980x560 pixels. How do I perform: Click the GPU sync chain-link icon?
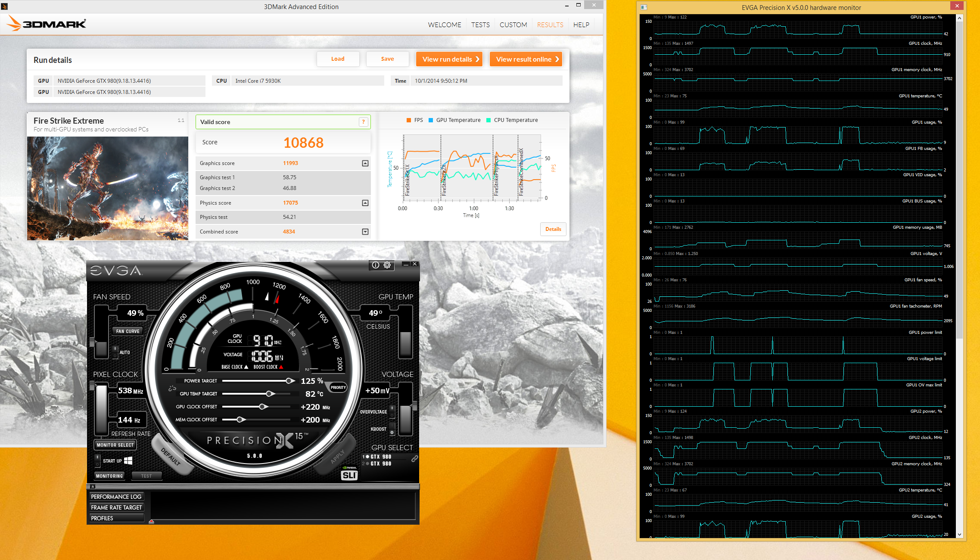point(414,459)
